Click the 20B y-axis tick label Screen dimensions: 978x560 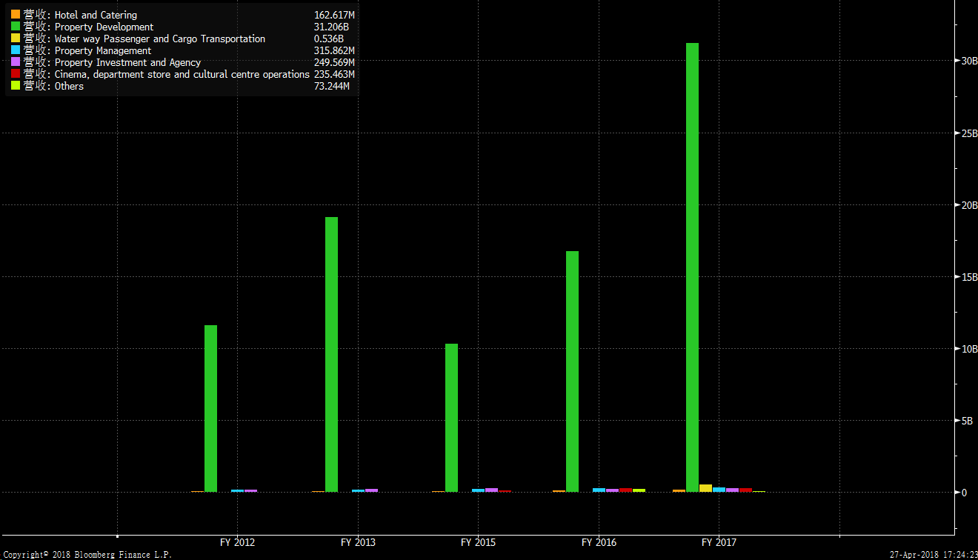click(x=968, y=204)
